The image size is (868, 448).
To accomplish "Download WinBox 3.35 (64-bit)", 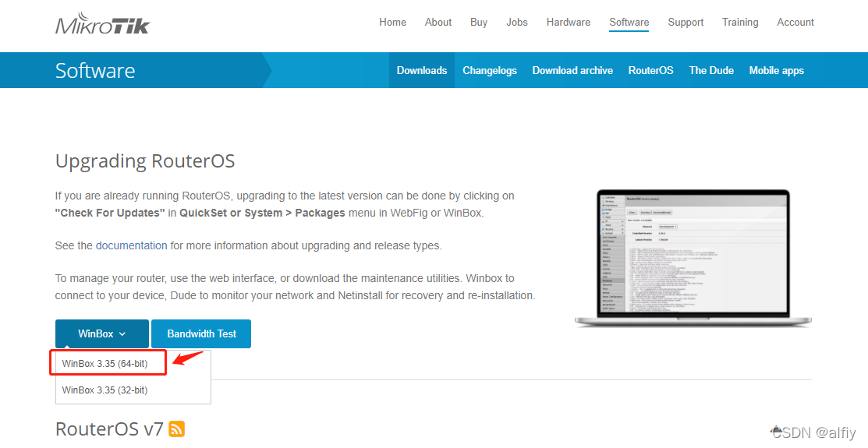I will pos(105,363).
